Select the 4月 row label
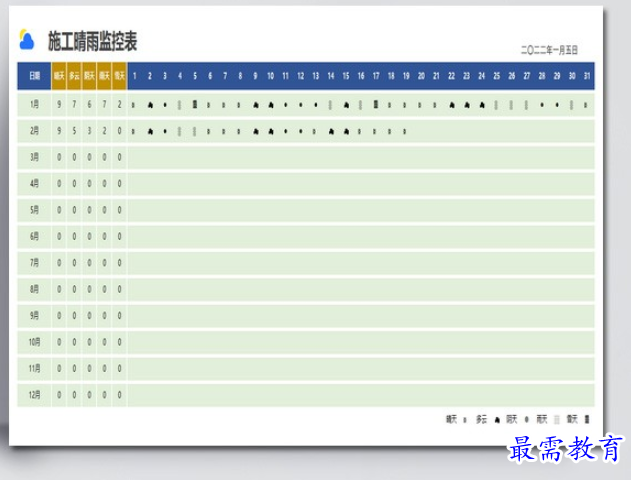The height and width of the screenshot is (480, 631). [x=34, y=183]
